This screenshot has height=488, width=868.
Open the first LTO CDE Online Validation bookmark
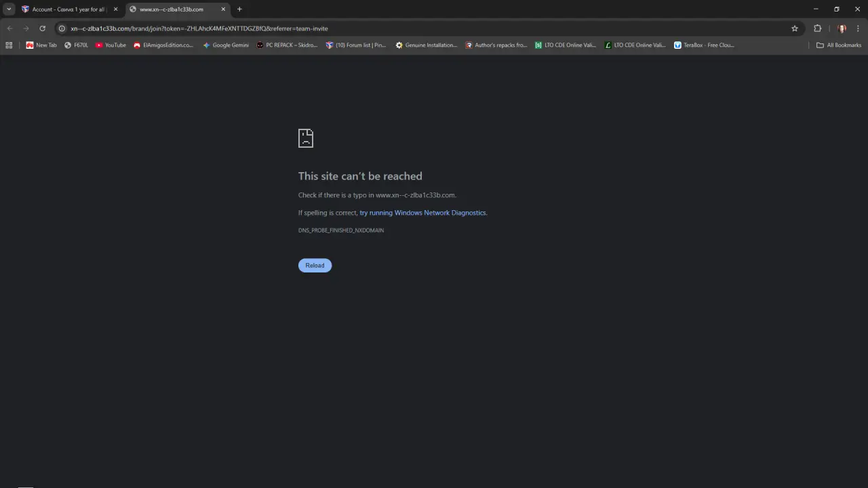566,45
